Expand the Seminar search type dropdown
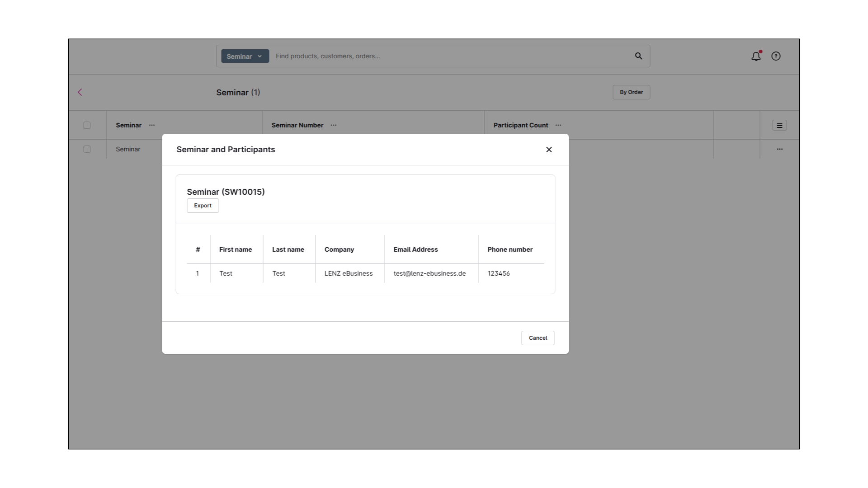The image size is (868, 488). [245, 56]
